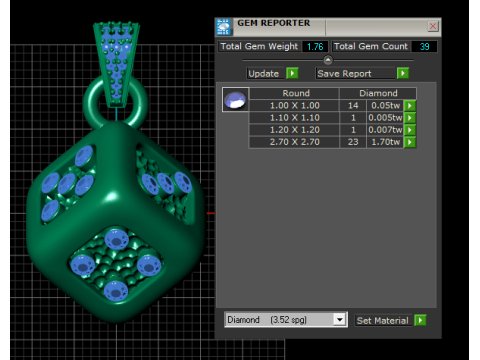480x360 pixels.
Task: Select the 1.00 X 1.00 size cell
Action: click(294, 106)
